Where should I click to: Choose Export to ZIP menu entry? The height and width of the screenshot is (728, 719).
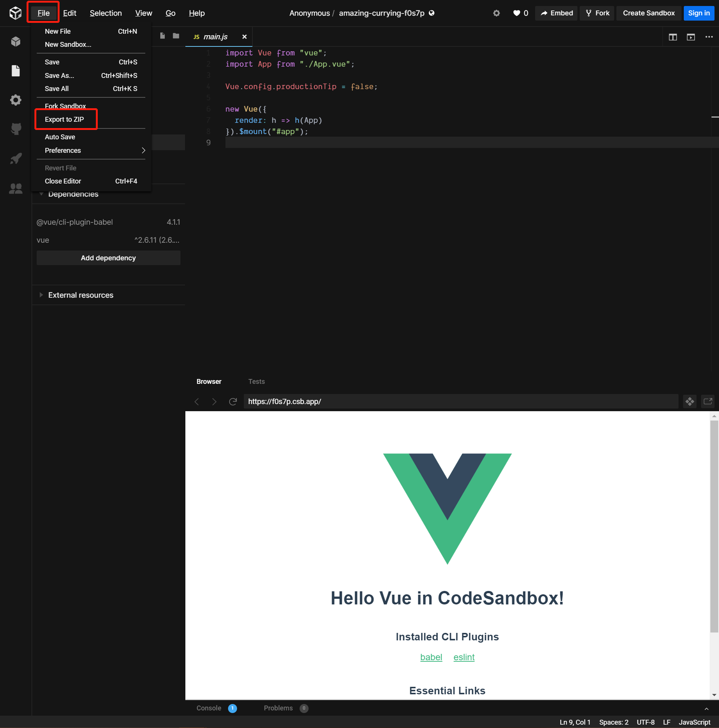coord(64,119)
